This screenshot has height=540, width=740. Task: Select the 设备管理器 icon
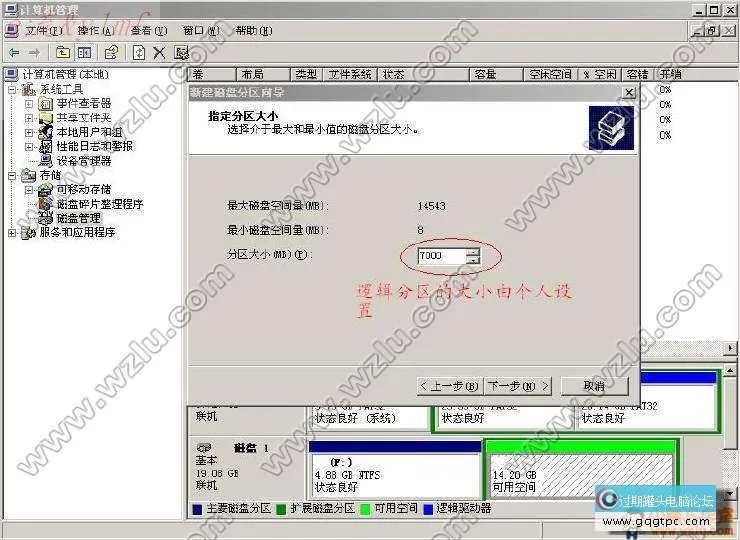(45, 161)
